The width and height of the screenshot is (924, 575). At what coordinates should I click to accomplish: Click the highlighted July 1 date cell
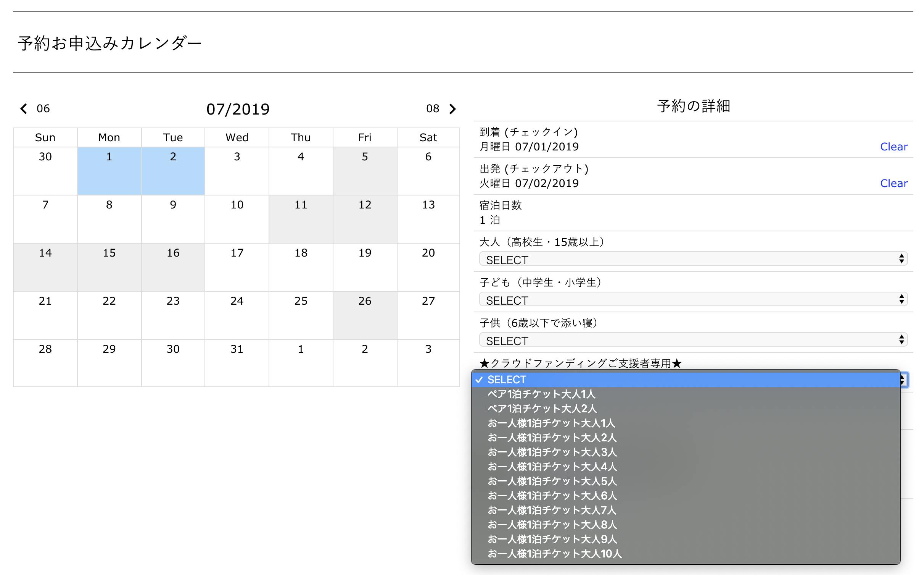tap(109, 171)
